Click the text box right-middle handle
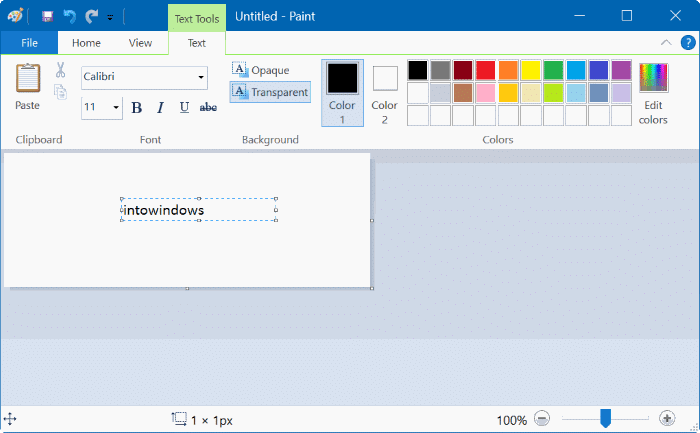700x433 pixels. pyautogui.click(x=276, y=210)
